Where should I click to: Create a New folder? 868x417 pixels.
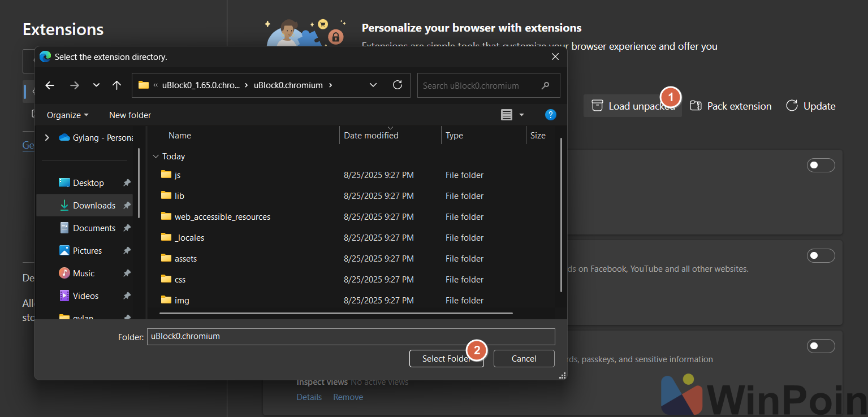coord(130,115)
